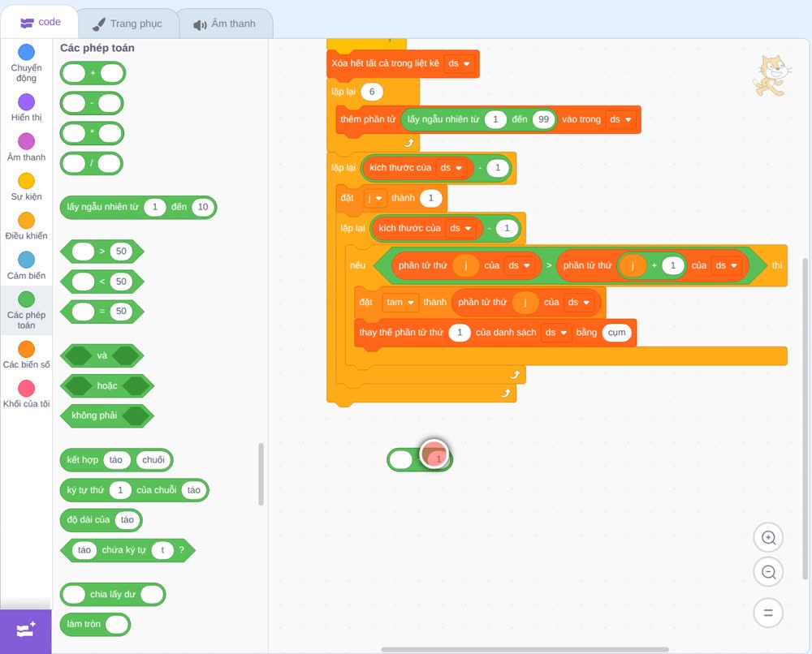Reset workspace zoom with equals button
812x654 pixels.
pos(768,613)
